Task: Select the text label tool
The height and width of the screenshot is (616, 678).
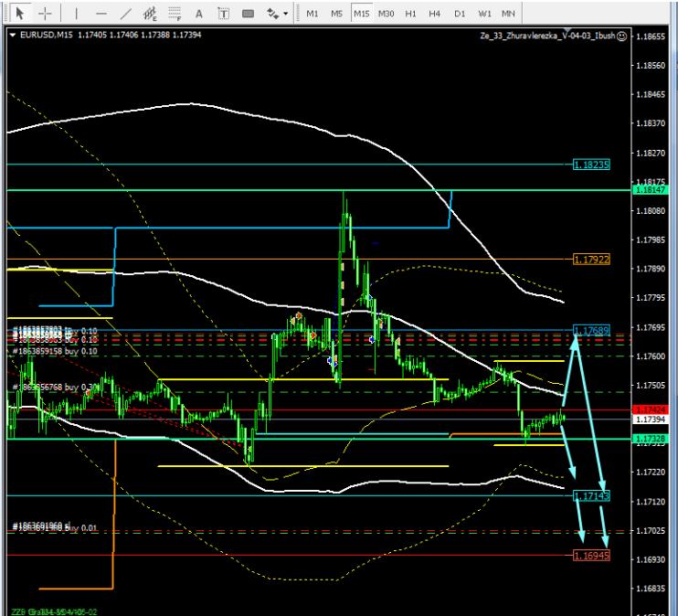Action: pos(224,14)
